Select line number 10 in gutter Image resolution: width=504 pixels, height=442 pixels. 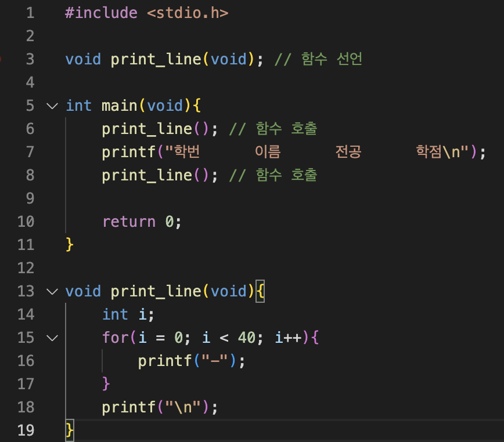(26, 222)
